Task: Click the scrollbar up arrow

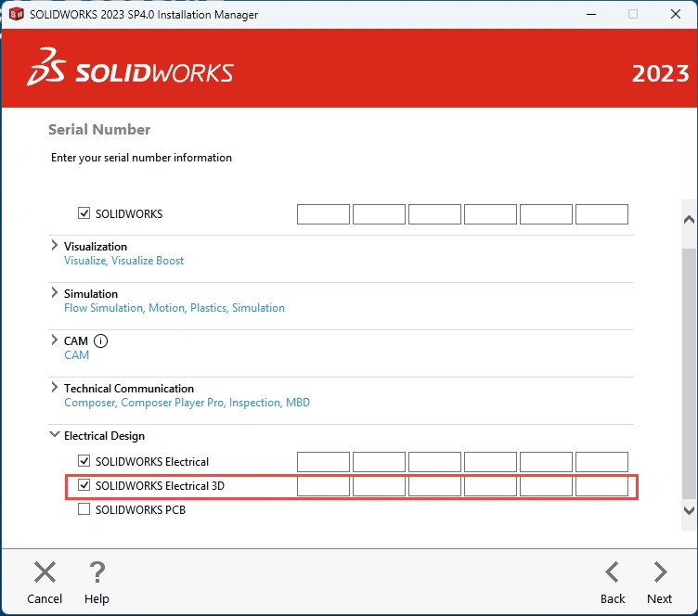Action: [x=689, y=219]
